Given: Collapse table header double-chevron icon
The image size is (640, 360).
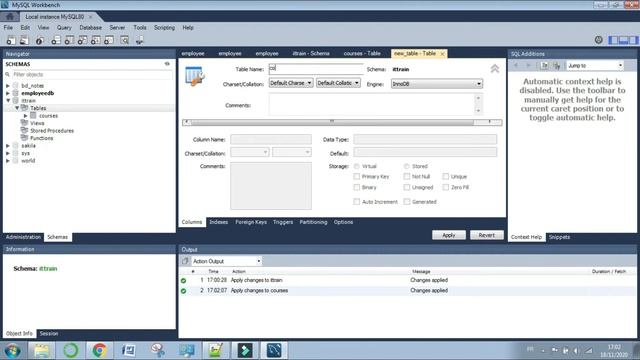Looking at the screenshot, I should [x=495, y=69].
